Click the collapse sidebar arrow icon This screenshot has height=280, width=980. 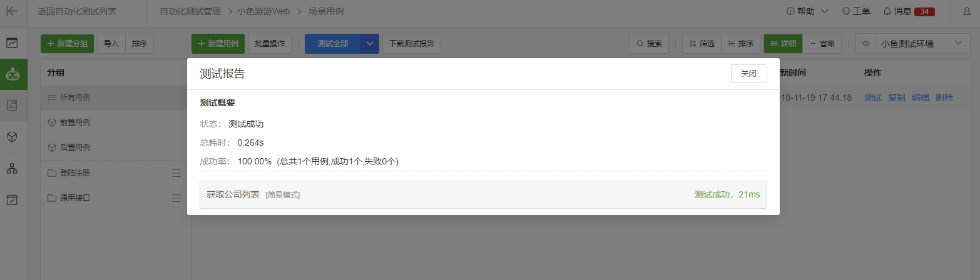12,11
